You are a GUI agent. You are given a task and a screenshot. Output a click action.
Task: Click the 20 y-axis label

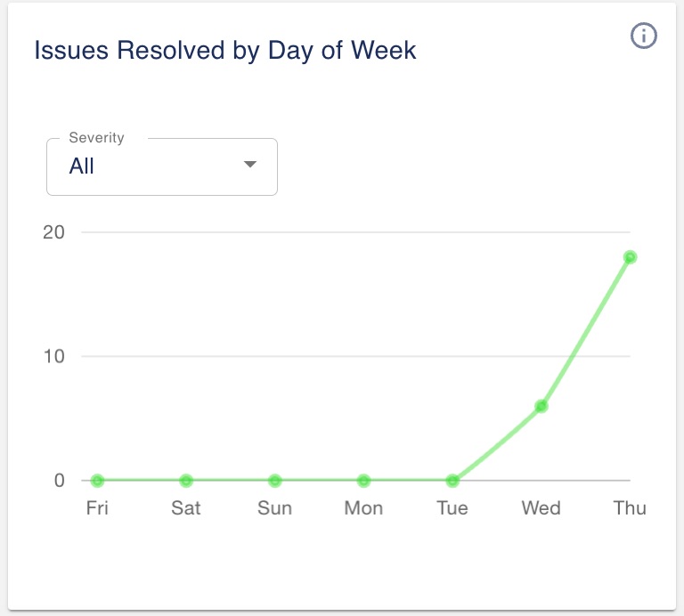click(54, 232)
